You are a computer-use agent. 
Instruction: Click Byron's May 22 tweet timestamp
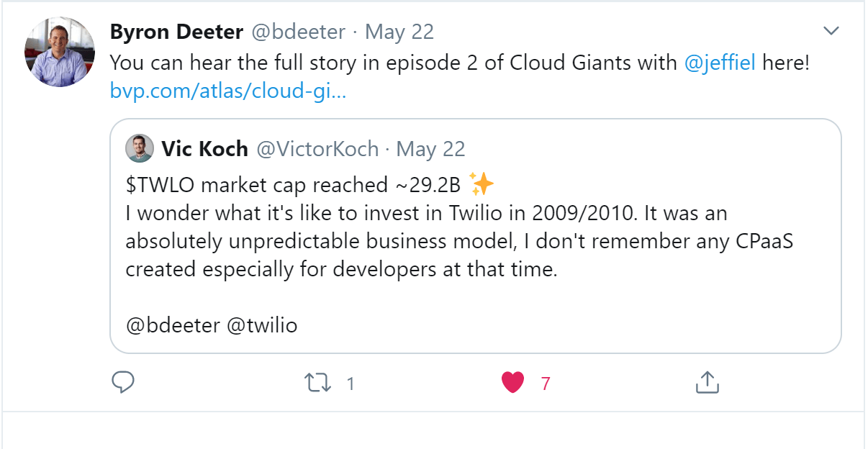(x=399, y=32)
